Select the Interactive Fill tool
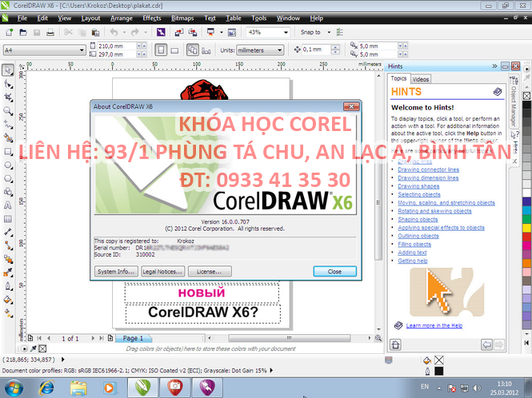 (8, 313)
